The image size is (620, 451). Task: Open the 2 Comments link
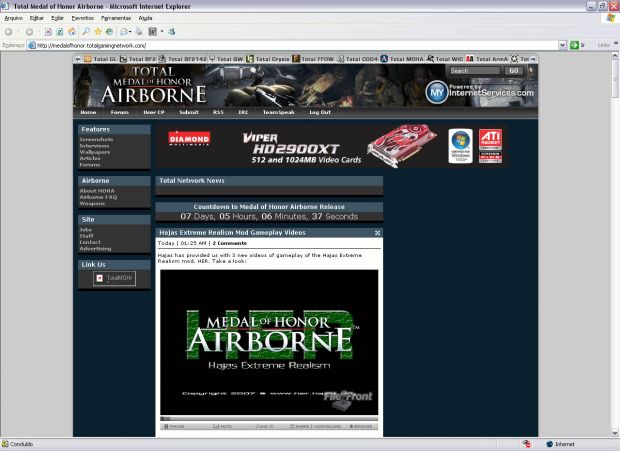(230, 243)
